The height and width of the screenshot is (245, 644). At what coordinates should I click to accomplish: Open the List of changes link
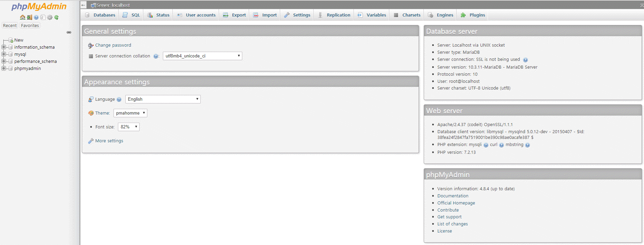tap(452, 224)
